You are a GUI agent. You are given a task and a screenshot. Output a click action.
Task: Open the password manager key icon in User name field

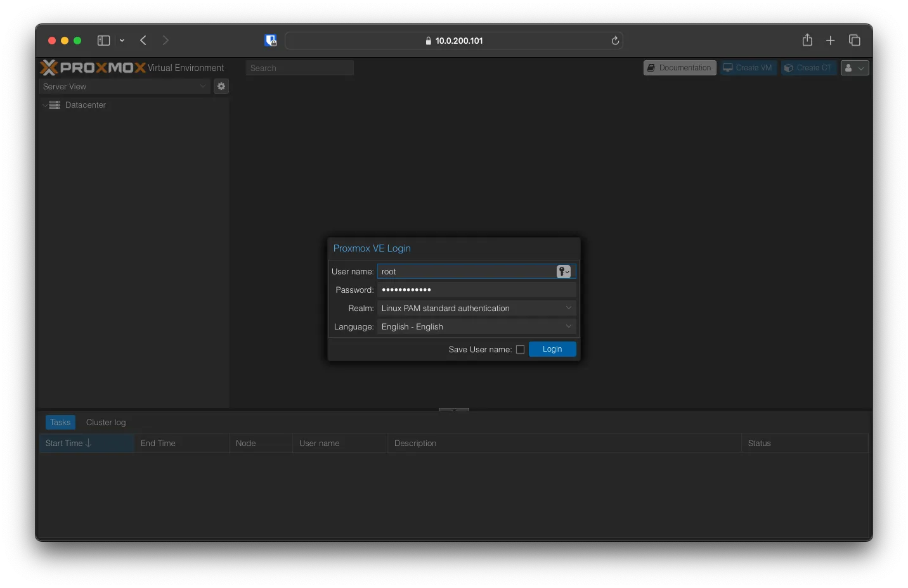[x=564, y=272]
